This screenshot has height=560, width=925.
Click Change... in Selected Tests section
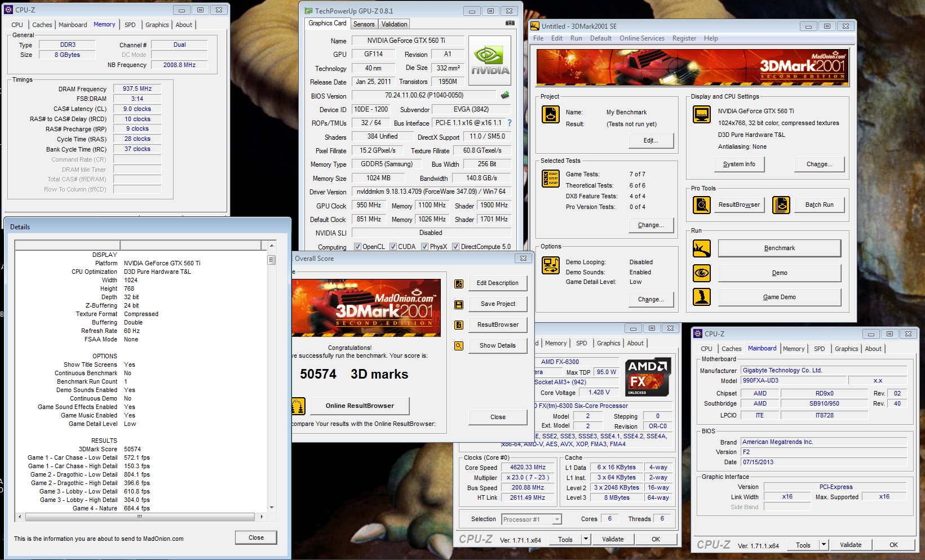[651, 225]
